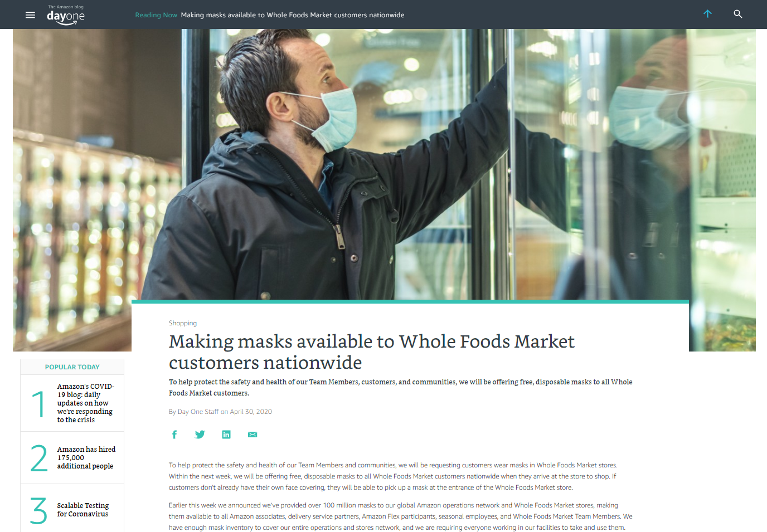Click the Day One logo

coord(66,15)
